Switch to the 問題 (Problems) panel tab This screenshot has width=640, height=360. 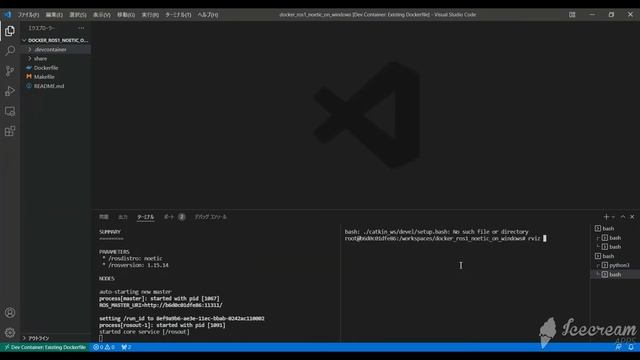(x=104, y=217)
